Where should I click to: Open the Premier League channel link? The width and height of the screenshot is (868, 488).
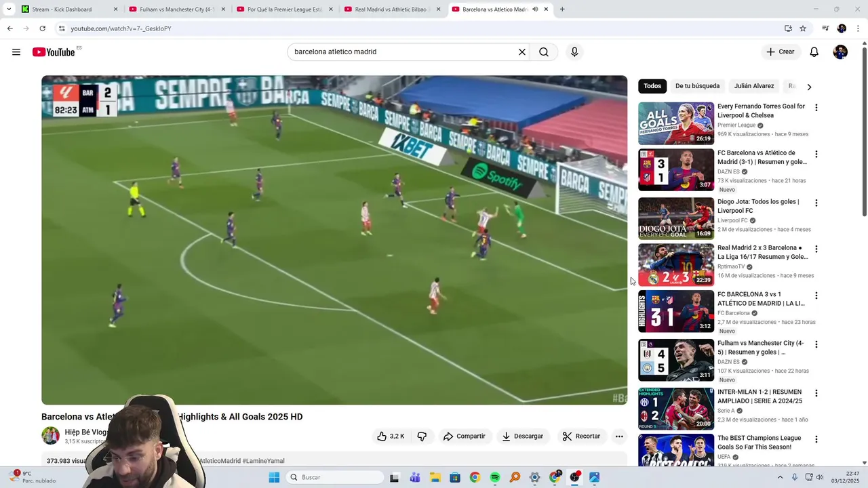tap(736, 125)
